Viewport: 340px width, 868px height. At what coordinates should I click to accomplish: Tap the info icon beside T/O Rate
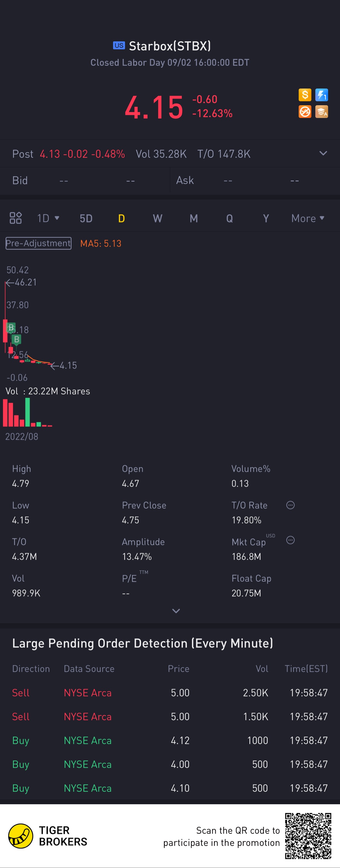tap(290, 505)
